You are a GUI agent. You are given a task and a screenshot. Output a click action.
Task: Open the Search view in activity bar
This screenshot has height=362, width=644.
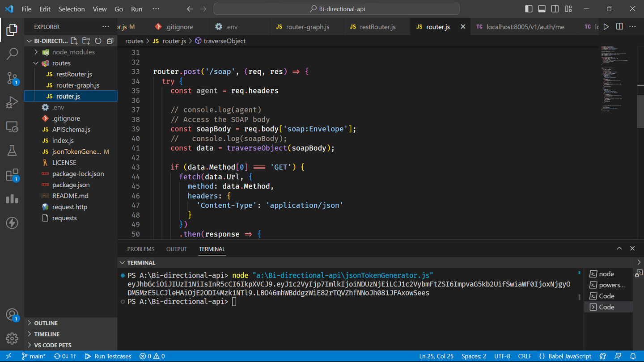12,54
